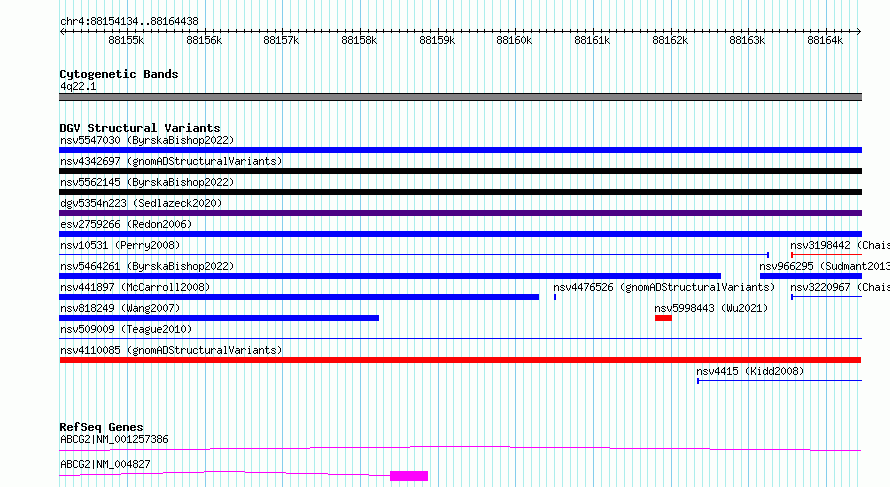This screenshot has height=487, width=890.
Task: Select the blue nsv5464261 variant bar
Action: 390,276
